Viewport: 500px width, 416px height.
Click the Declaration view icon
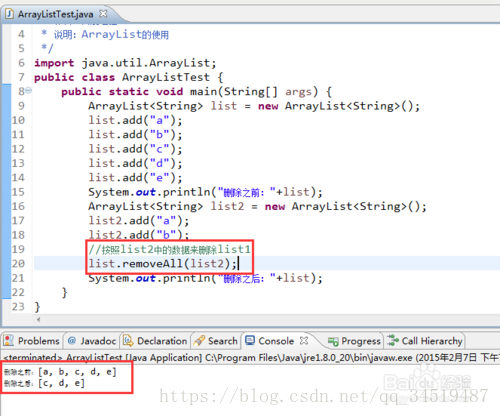point(128,341)
